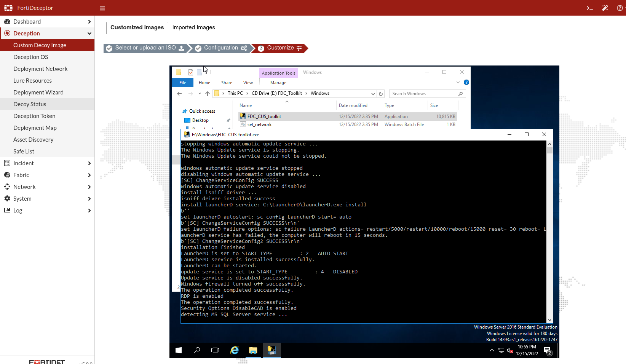
Task: Open the Manage ribbon tab
Action: point(278,83)
